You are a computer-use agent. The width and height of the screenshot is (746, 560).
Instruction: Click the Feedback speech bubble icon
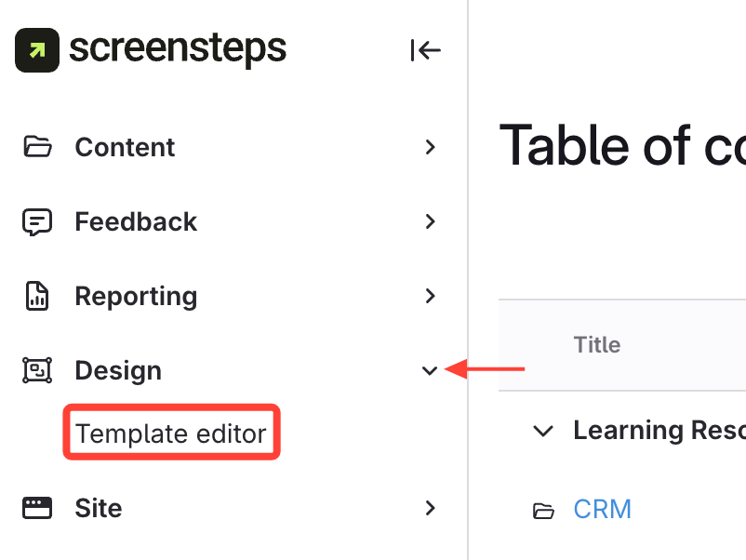37,222
